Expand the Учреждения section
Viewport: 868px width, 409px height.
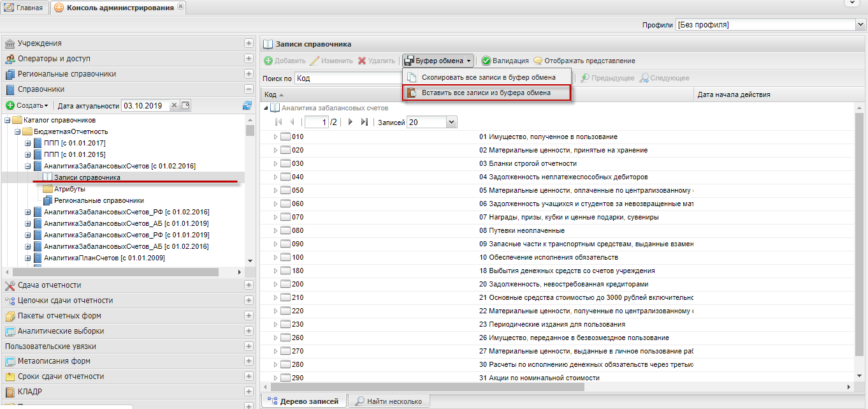pyautogui.click(x=249, y=43)
